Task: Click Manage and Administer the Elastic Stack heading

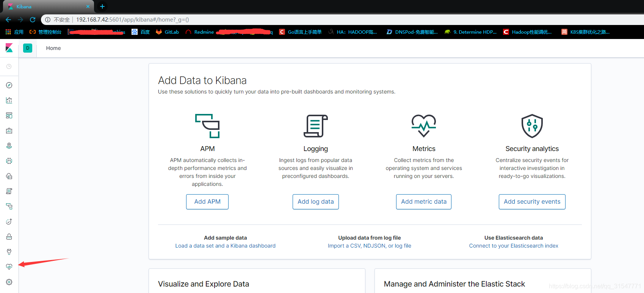Action: (454, 284)
